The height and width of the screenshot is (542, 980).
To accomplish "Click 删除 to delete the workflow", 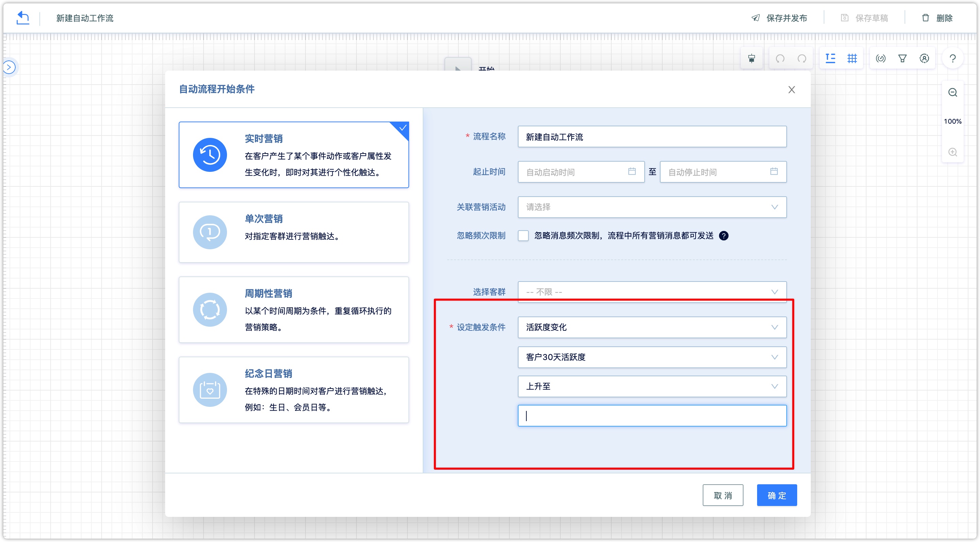I will 938,18.
